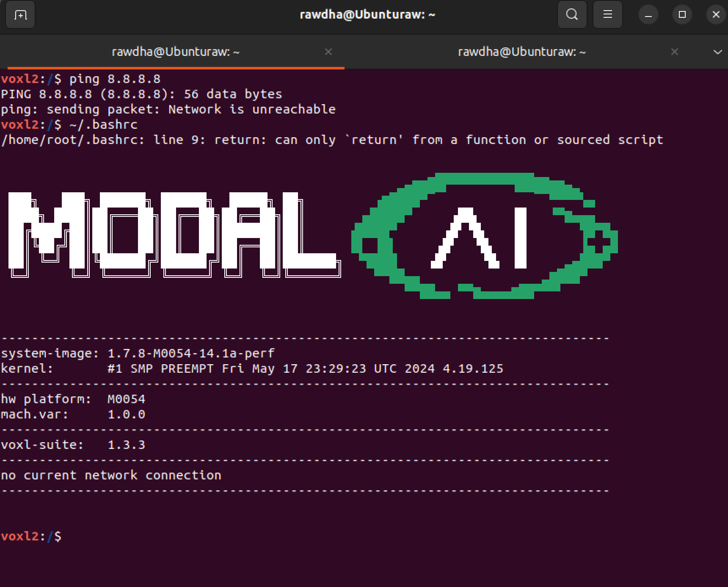Switch to the second rawdha@Ubunturaw tab
The height and width of the screenshot is (587, 728).
point(521,52)
